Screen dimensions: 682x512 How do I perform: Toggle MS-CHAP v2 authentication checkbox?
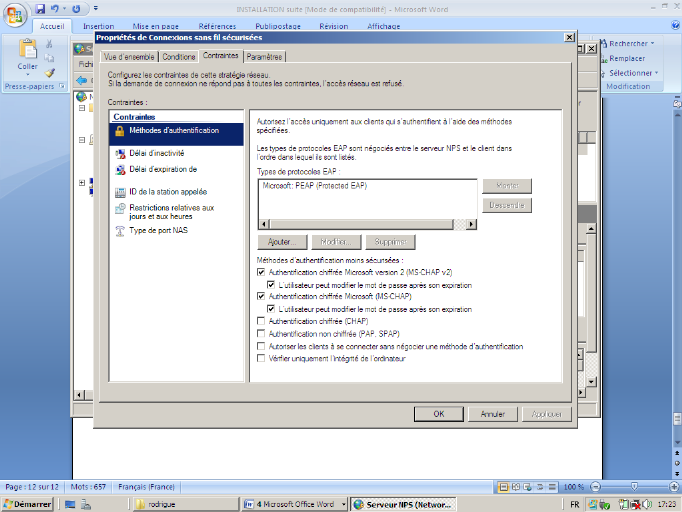261,272
